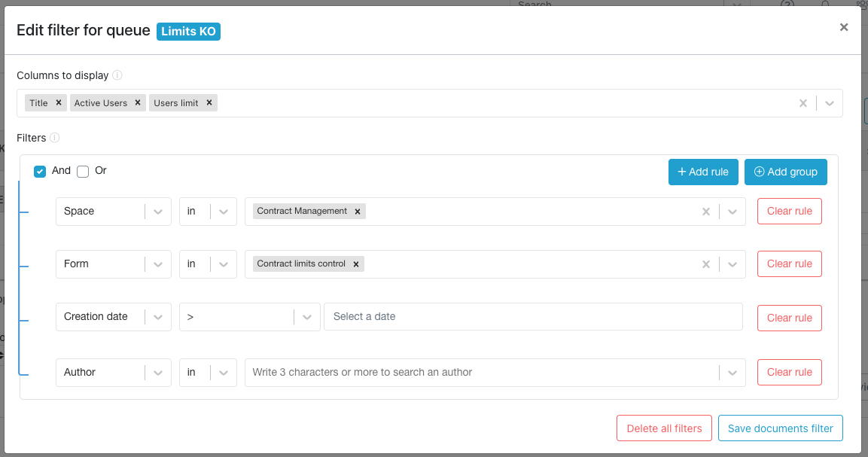Click info icon beside Columns to display
868x457 pixels.
point(117,75)
